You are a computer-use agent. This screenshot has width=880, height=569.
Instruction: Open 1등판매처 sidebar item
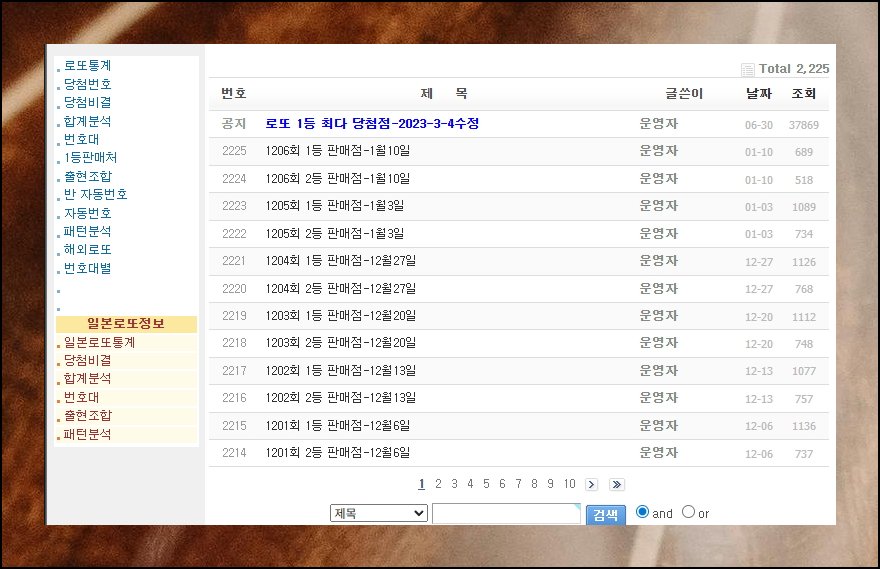click(x=90, y=158)
